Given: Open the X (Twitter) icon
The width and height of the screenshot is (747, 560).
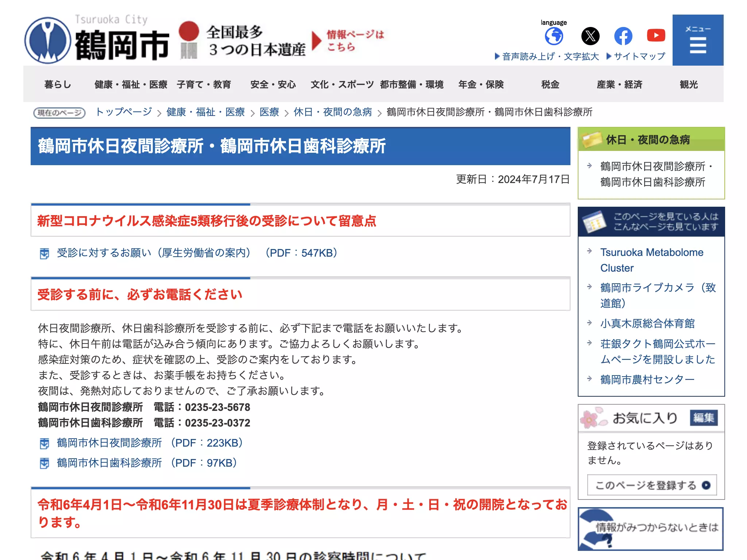Looking at the screenshot, I should pos(590,36).
